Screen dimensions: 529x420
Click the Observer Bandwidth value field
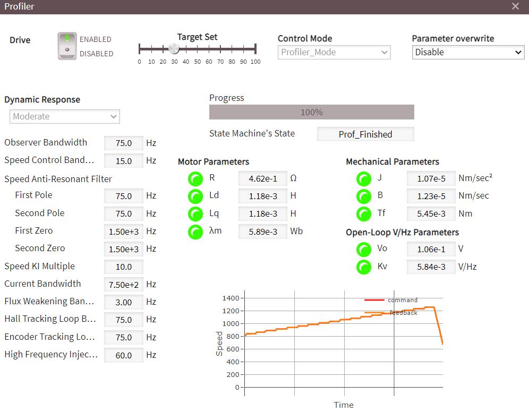tap(124, 143)
